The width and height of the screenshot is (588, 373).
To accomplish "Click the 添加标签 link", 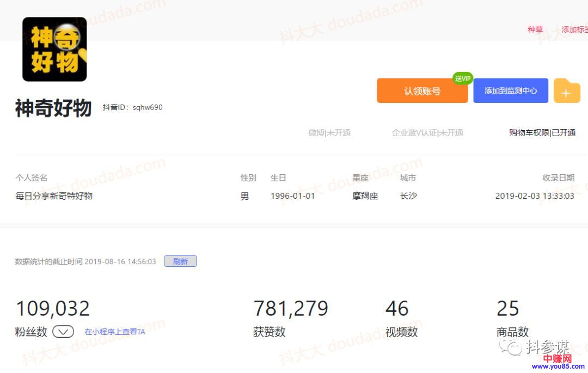I will (x=574, y=29).
